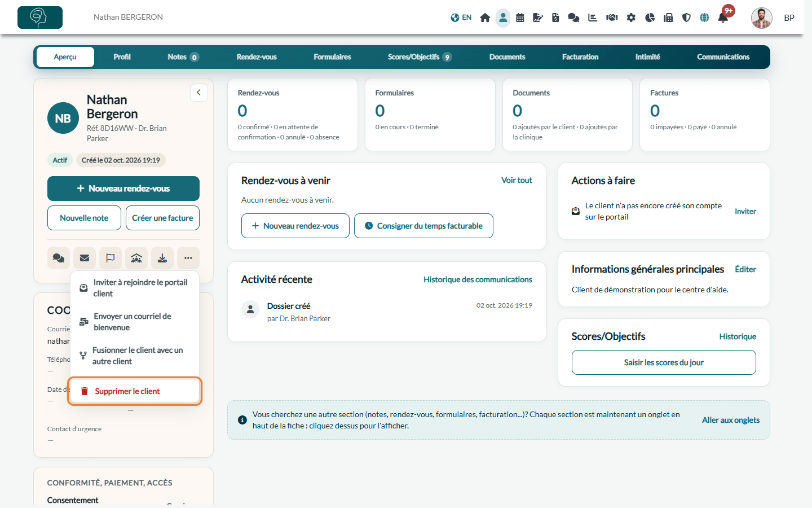
Task: Open the cash register icon
Action: (668, 17)
